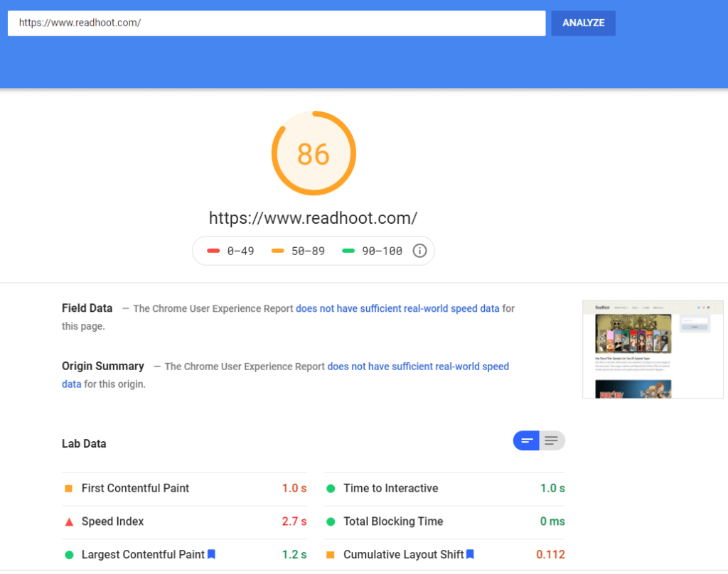Image resolution: width=728 pixels, height=574 pixels.
Task: Click the ANALYZE button
Action: (583, 23)
